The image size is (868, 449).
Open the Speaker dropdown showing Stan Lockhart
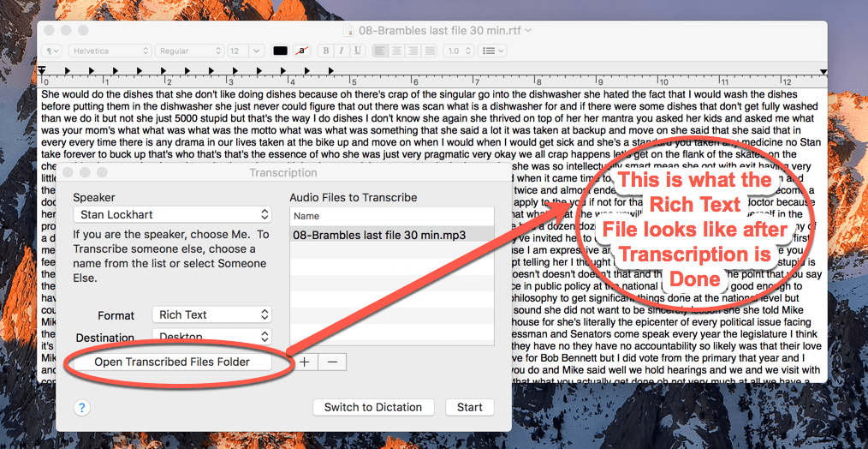(x=173, y=214)
